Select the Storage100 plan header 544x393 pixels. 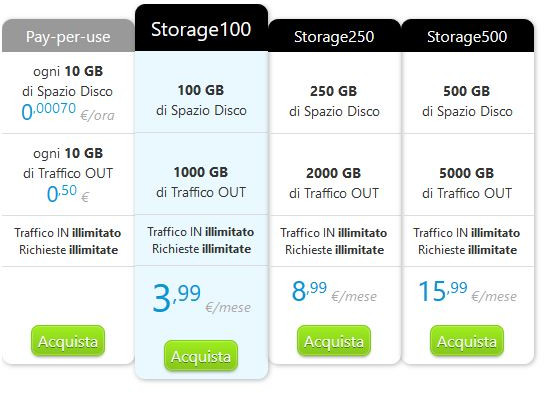pos(201,28)
